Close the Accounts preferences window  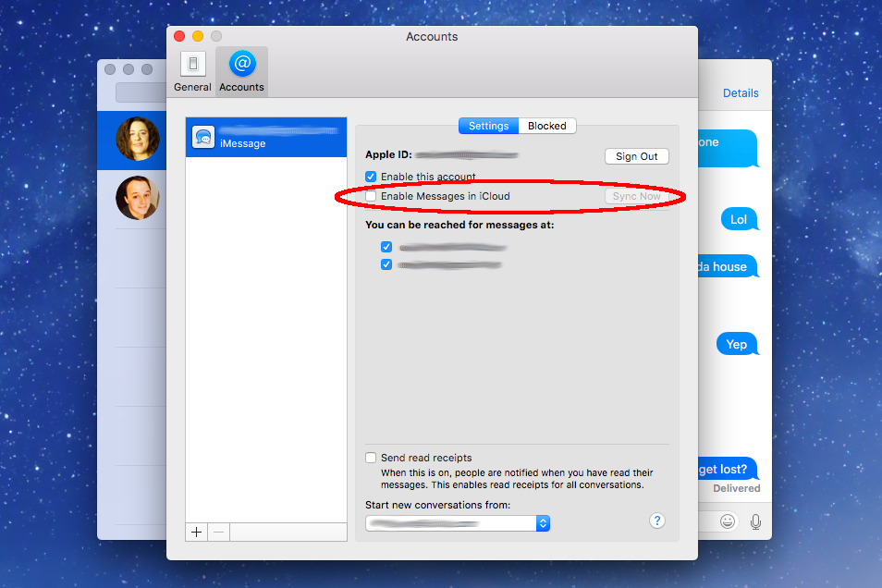[179, 37]
